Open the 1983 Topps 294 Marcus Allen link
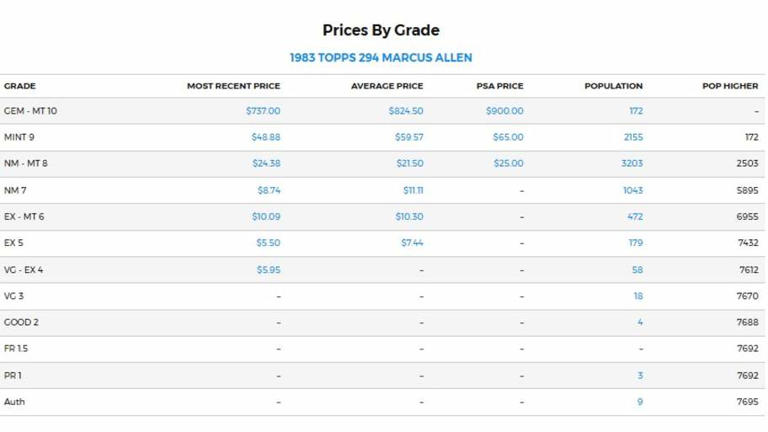The width and height of the screenshot is (768, 432). click(381, 58)
